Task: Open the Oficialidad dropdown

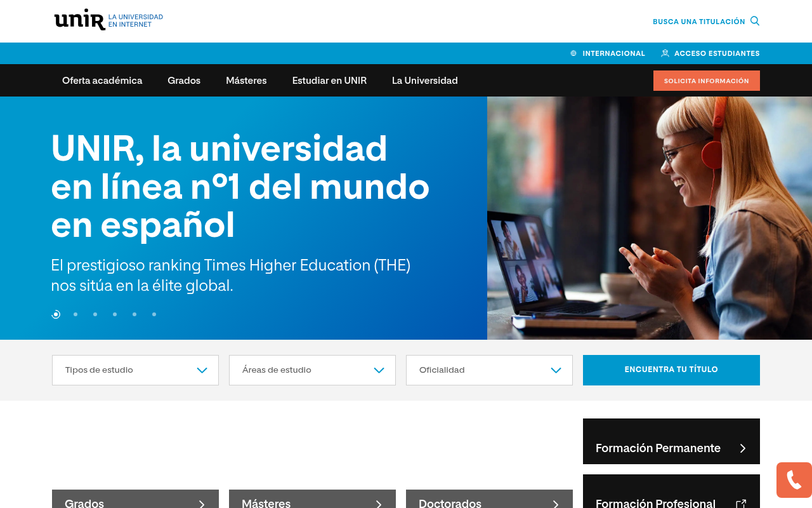Action: pos(489,370)
